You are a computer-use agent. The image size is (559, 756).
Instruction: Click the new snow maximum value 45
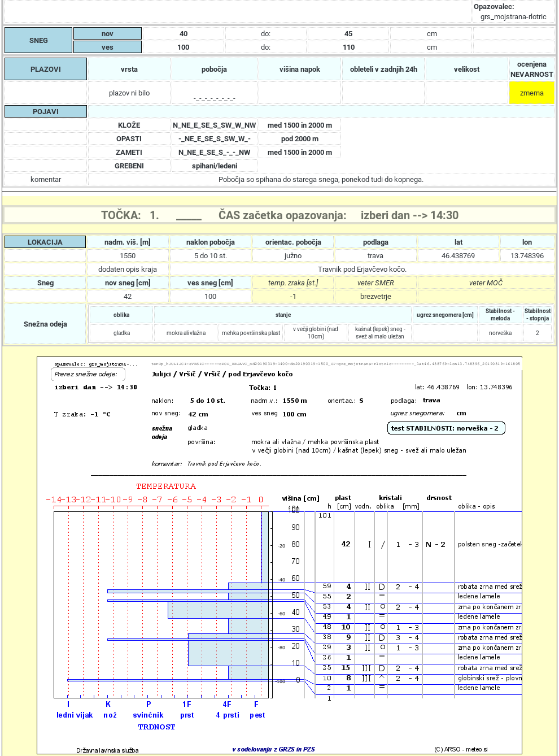click(348, 34)
